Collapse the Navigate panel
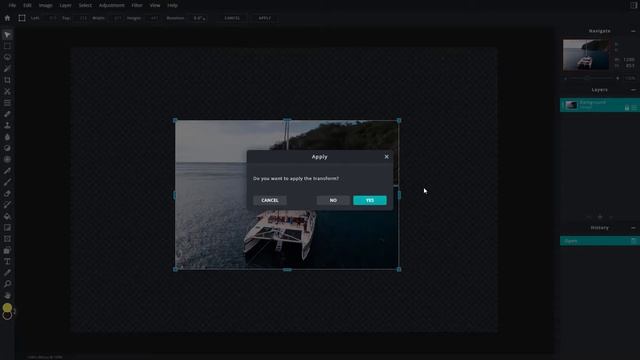640x360 pixels. [x=633, y=31]
